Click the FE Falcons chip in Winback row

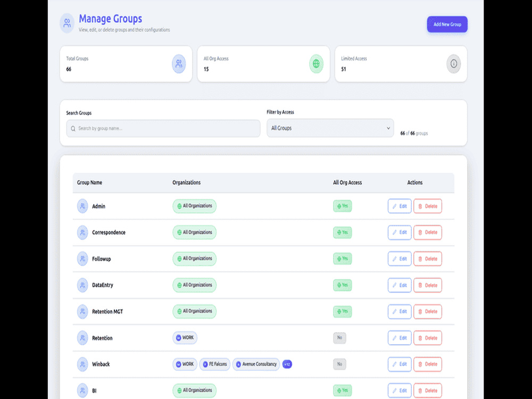coord(215,364)
